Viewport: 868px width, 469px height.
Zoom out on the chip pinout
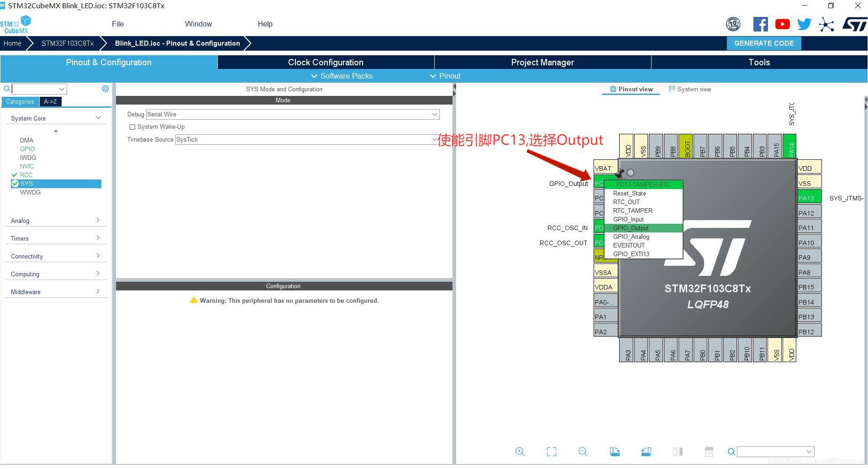(583, 452)
